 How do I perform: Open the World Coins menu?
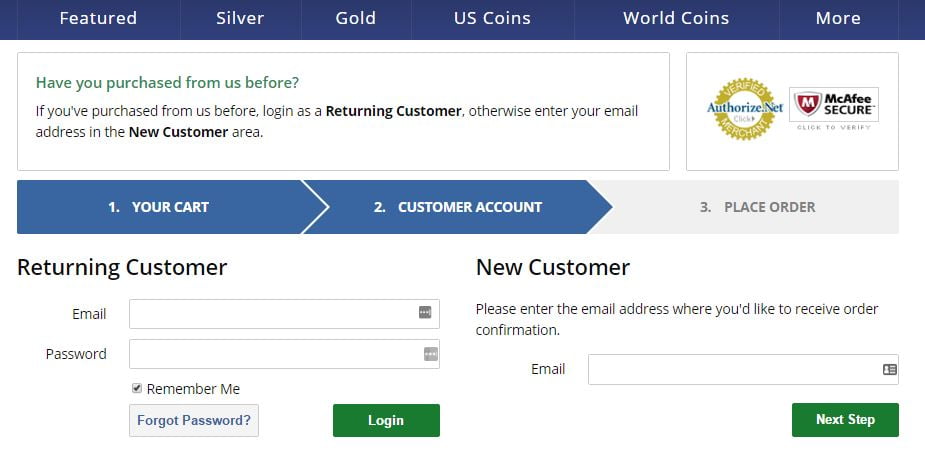(676, 18)
